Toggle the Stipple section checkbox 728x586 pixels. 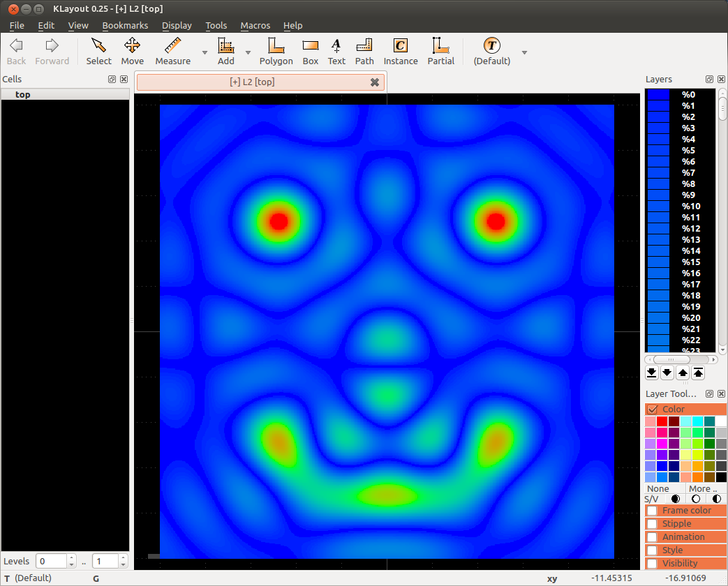click(x=652, y=524)
